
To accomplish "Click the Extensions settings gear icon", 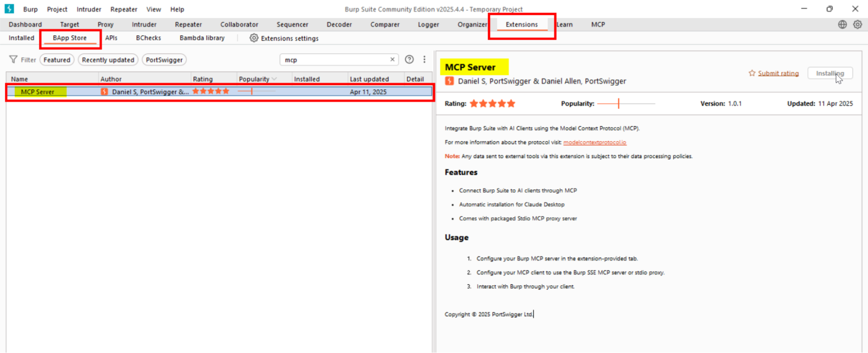I will tap(254, 38).
